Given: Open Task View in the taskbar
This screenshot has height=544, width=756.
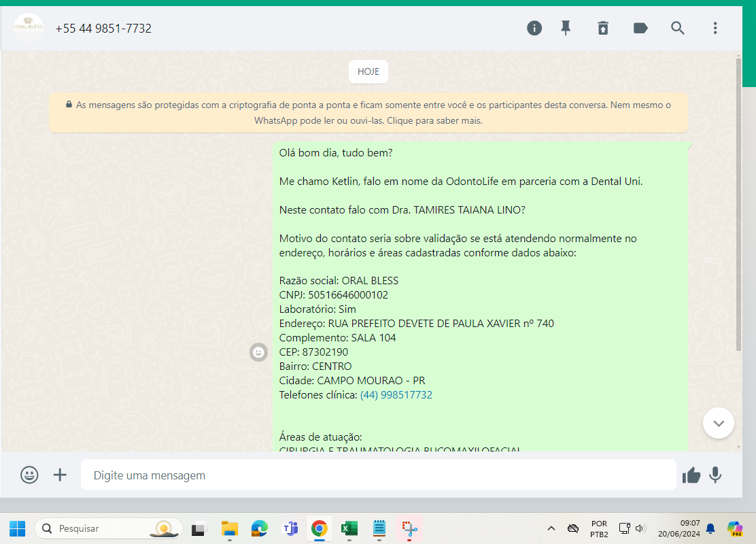Looking at the screenshot, I should pyautogui.click(x=199, y=528).
